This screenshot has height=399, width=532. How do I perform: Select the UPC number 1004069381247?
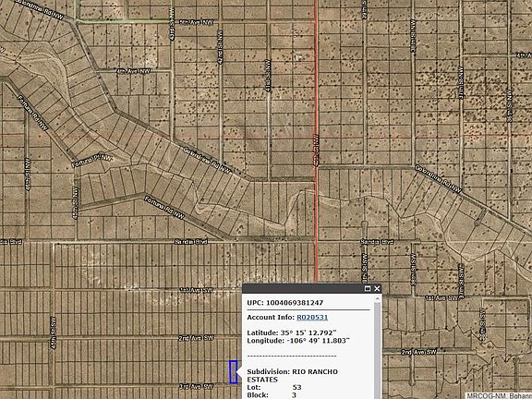(x=295, y=303)
